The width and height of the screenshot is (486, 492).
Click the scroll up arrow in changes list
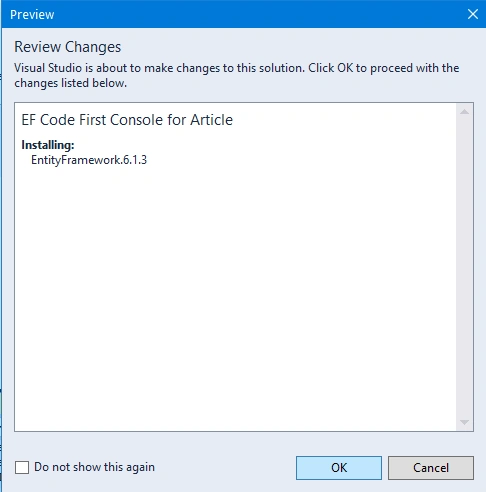coord(464,112)
